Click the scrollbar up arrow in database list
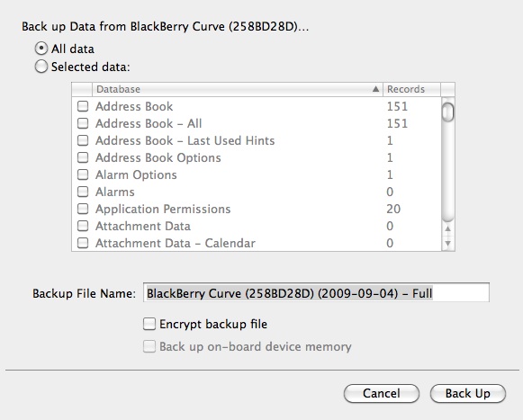Viewport: 523px width, 420px height. pyautogui.click(x=447, y=228)
